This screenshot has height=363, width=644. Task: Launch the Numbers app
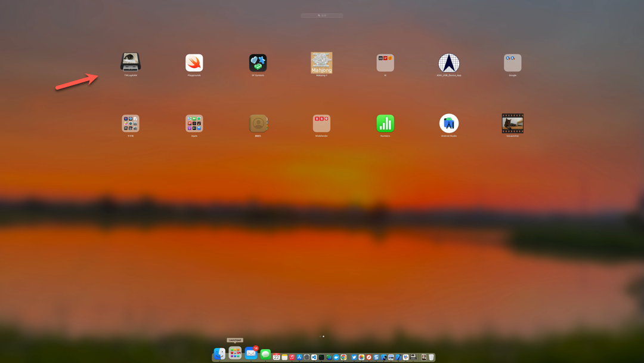385,124
